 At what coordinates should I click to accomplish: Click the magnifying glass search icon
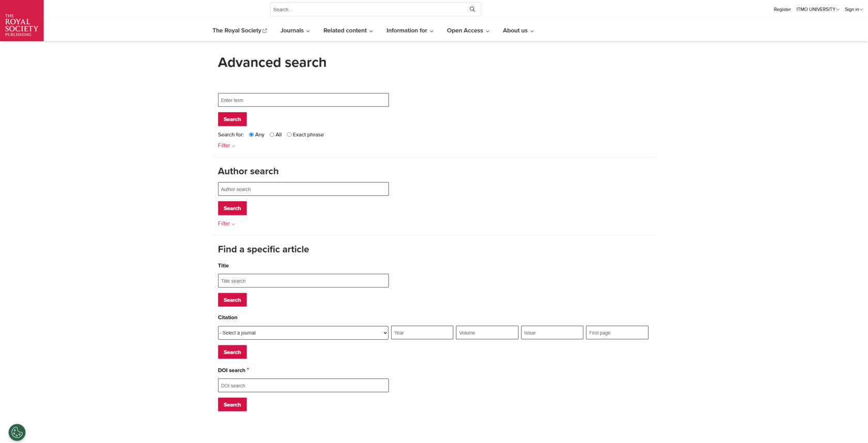pos(472,9)
